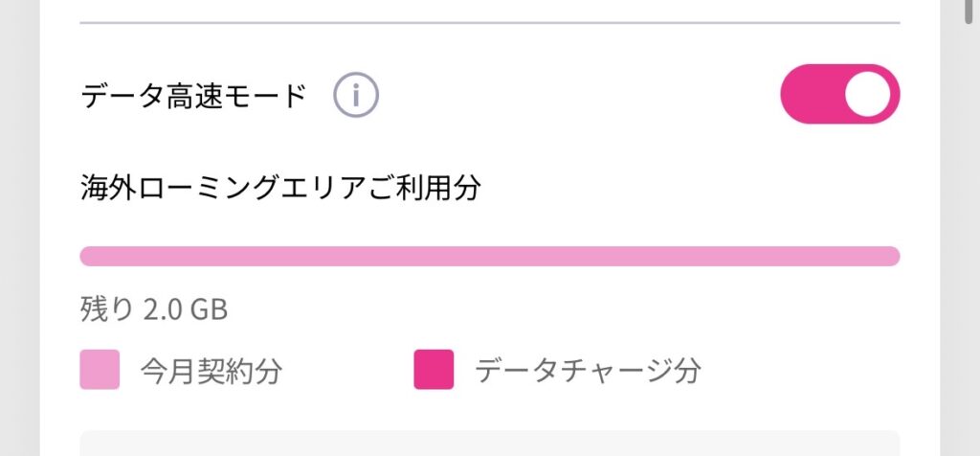Select the データチャージ分 legend label
Screen dimensions: 980x456
[x=588, y=371]
